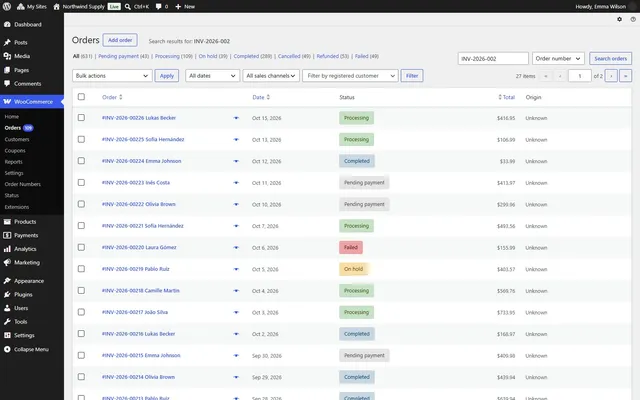The image size is (640, 400).
Task: Open My Sites in the admin bar
Action: coord(32,7)
